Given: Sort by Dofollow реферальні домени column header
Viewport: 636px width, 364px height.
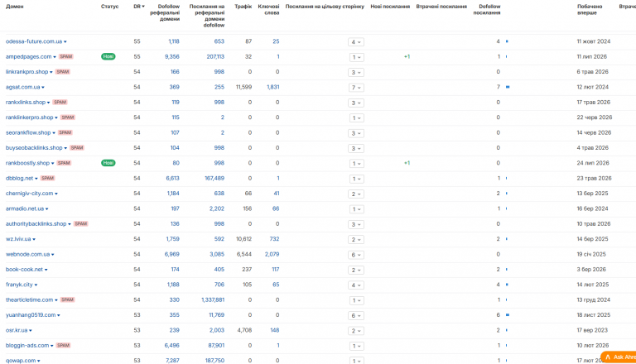Looking at the screenshot, I should click(x=165, y=12).
